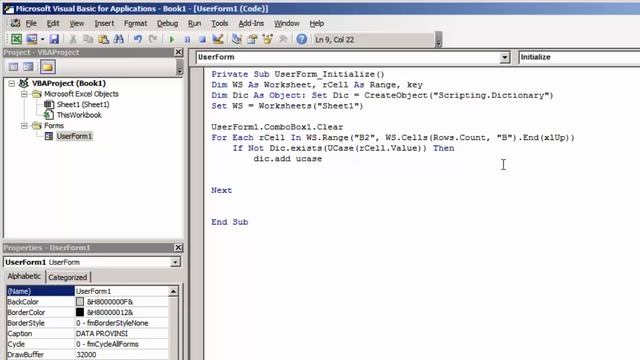Click the Caption value DATA PROVINSI

pyautogui.click(x=102, y=333)
